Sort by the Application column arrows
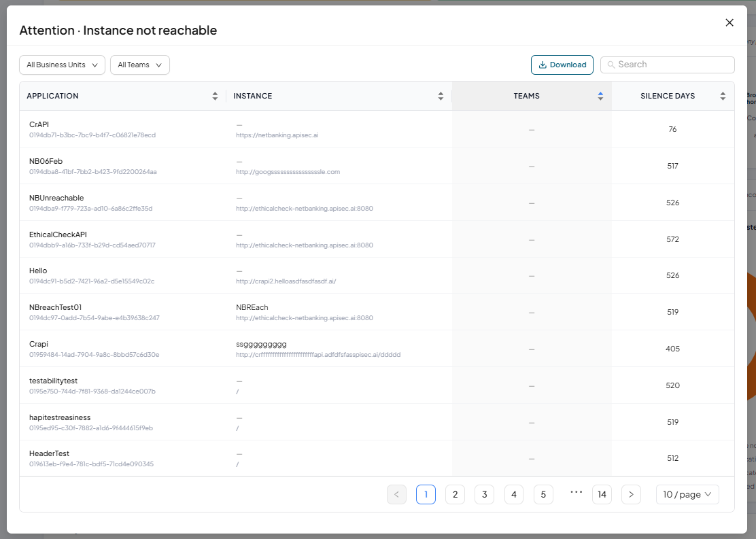Screen dimensions: 756x539 click(x=215, y=96)
